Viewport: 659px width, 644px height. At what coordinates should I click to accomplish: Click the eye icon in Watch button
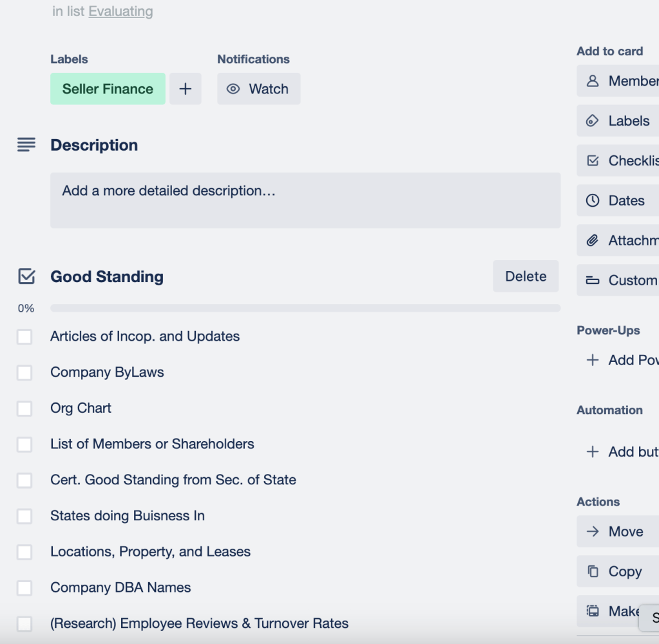(x=233, y=89)
